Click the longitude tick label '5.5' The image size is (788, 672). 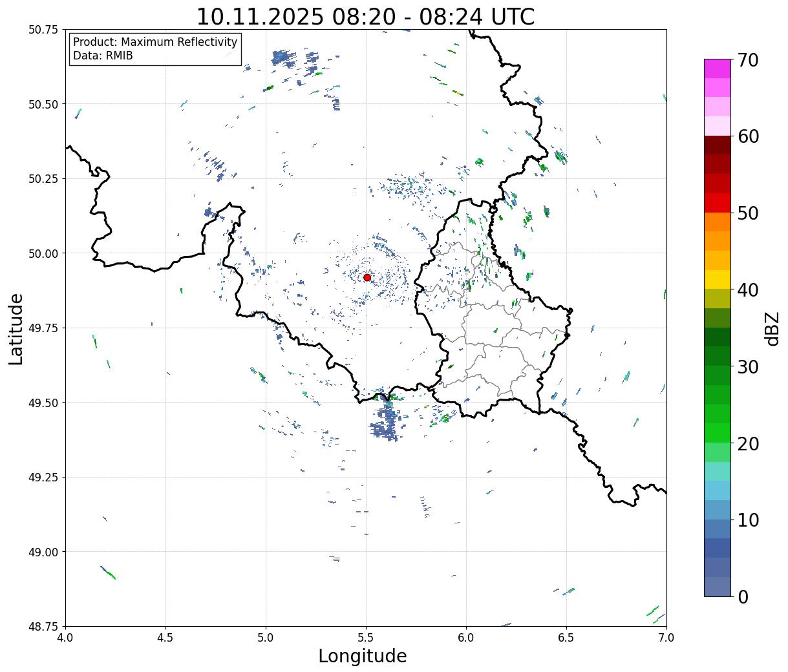366,637
